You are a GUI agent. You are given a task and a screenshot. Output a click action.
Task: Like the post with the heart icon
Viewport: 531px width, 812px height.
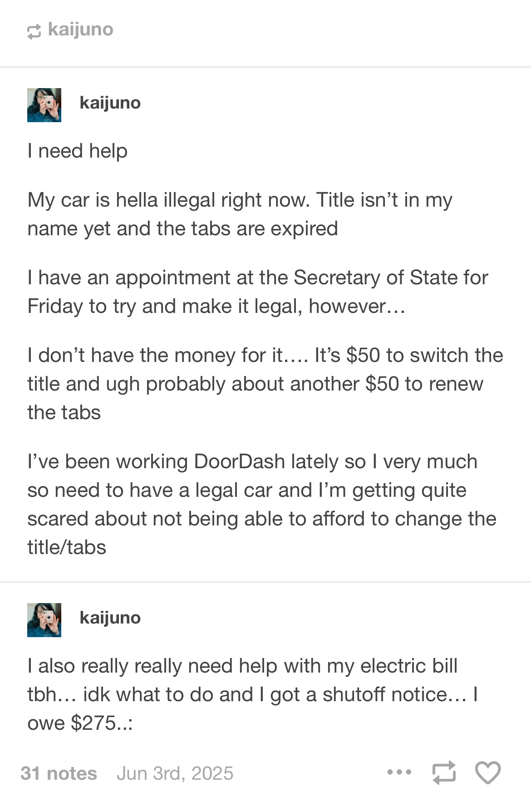pos(487,772)
